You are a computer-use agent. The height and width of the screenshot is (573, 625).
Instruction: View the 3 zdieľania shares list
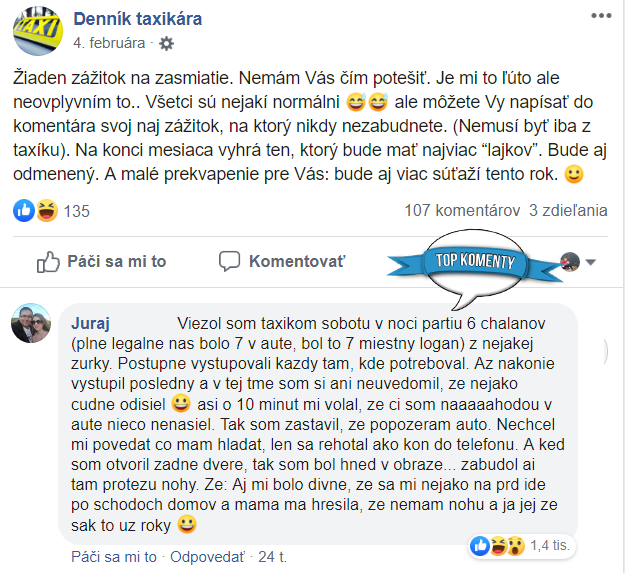pyautogui.click(x=568, y=210)
